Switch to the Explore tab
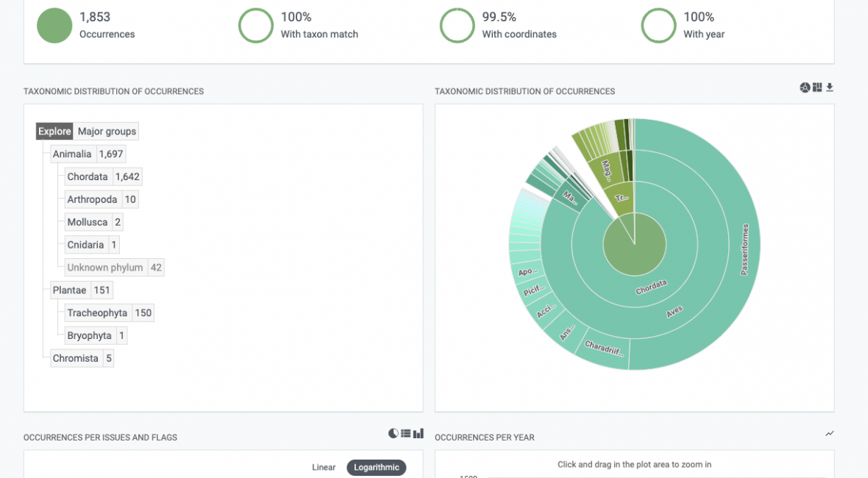The image size is (868, 478). (x=55, y=131)
